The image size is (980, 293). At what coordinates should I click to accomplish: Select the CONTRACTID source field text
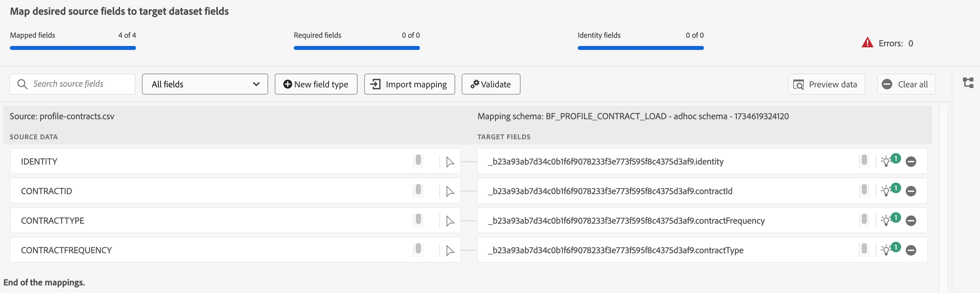(x=46, y=191)
